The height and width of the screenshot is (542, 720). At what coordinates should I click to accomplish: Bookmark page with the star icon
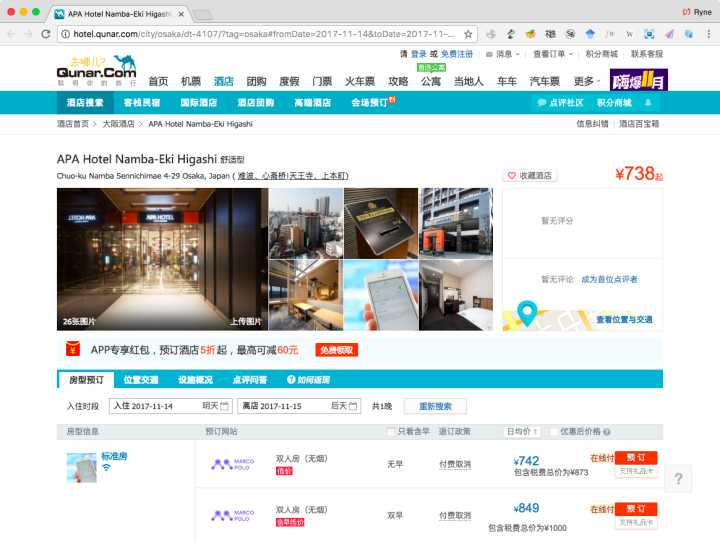468,33
